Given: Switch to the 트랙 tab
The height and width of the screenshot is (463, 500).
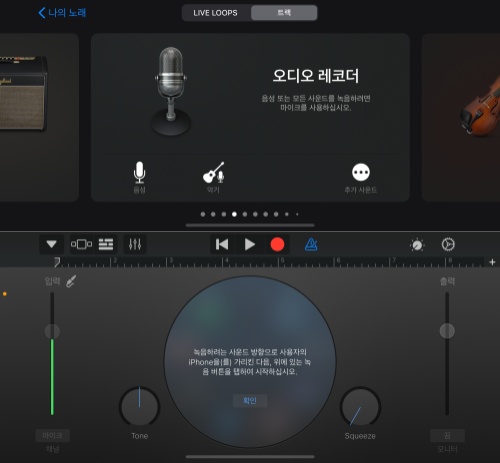Looking at the screenshot, I should click(284, 13).
